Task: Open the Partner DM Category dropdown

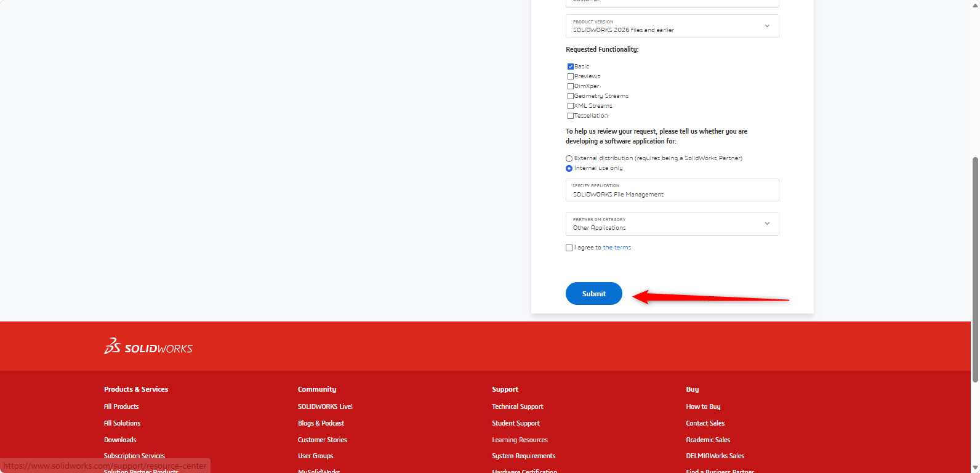Action: [672, 224]
